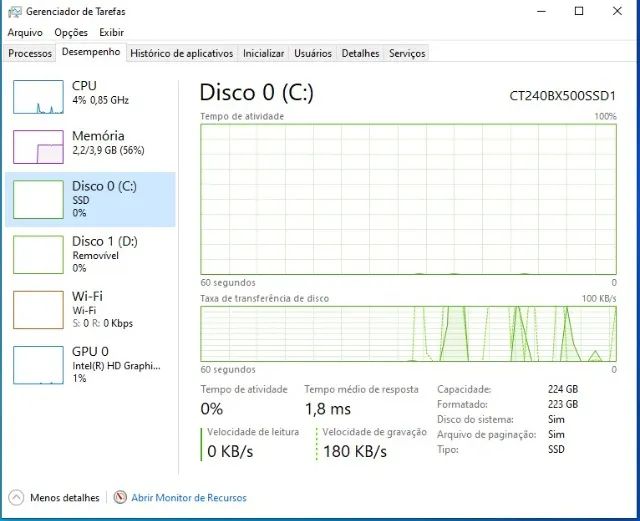This screenshot has height=521, width=640.
Task: Click the Disco 0 (C:) SSD entry
Action: click(x=90, y=199)
